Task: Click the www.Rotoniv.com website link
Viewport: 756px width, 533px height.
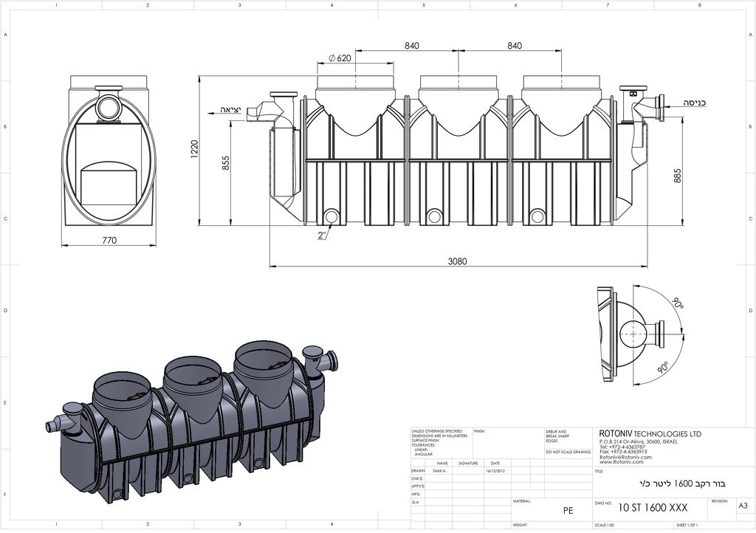Action: (621, 462)
